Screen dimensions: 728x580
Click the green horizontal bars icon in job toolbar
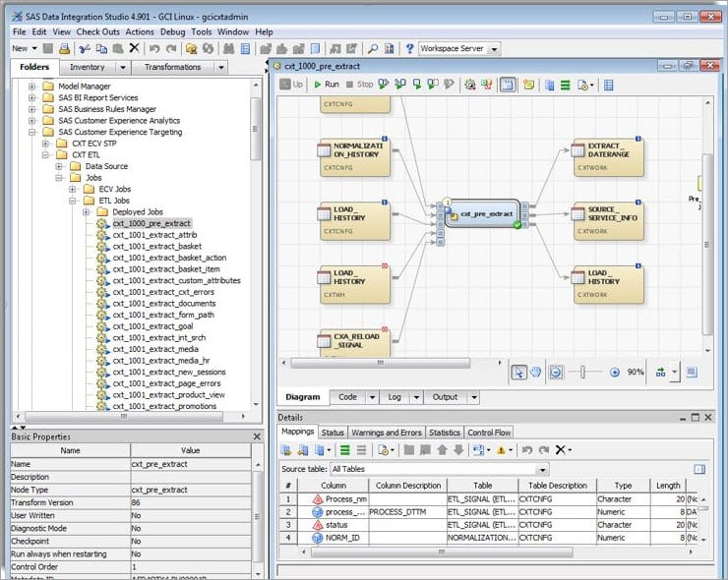pos(565,85)
